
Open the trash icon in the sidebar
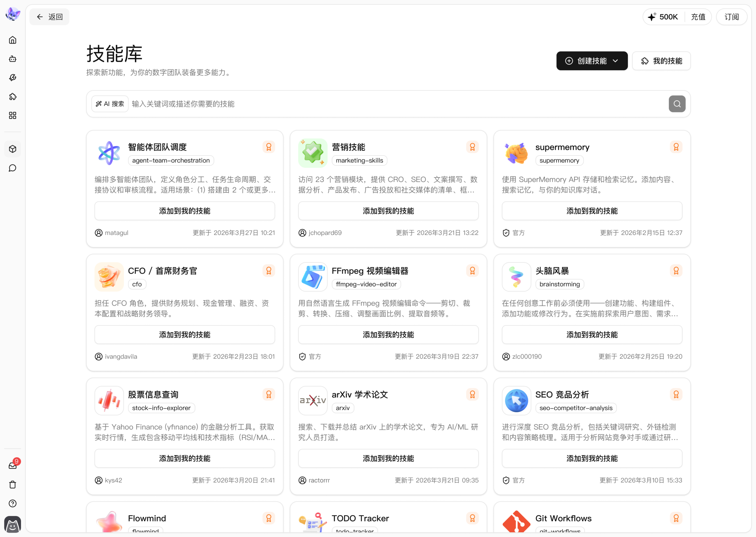tap(13, 485)
